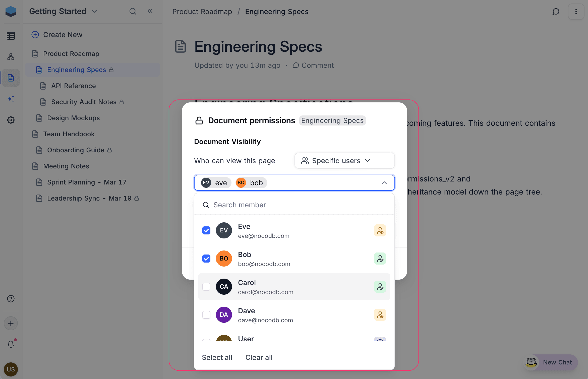
Task: Change Bob's role using the editor icon
Action: (380, 259)
